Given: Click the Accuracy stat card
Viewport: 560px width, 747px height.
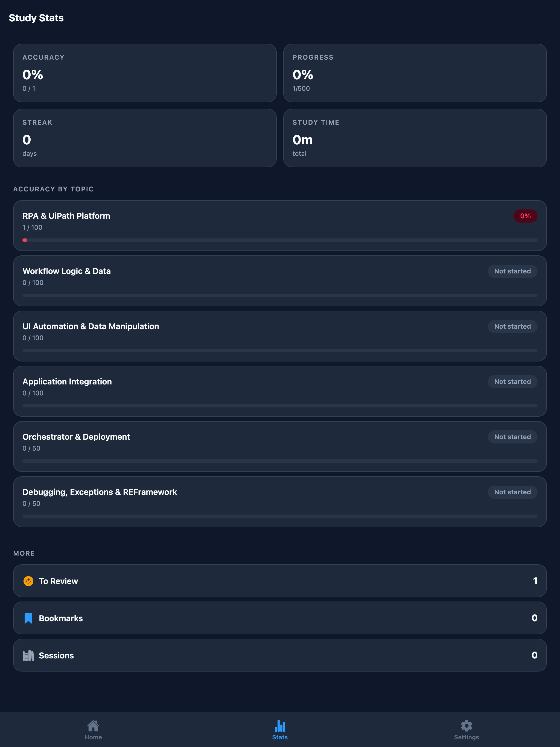Looking at the screenshot, I should coord(145,73).
